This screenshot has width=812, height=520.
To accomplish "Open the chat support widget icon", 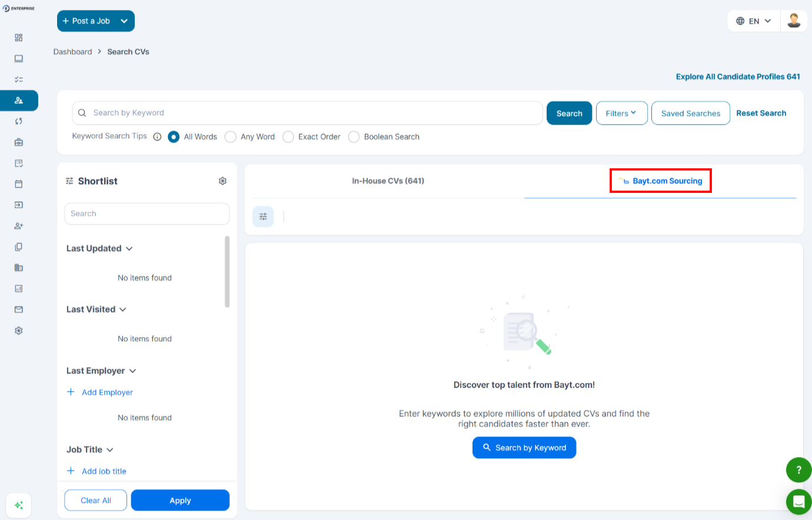I will click(x=798, y=502).
